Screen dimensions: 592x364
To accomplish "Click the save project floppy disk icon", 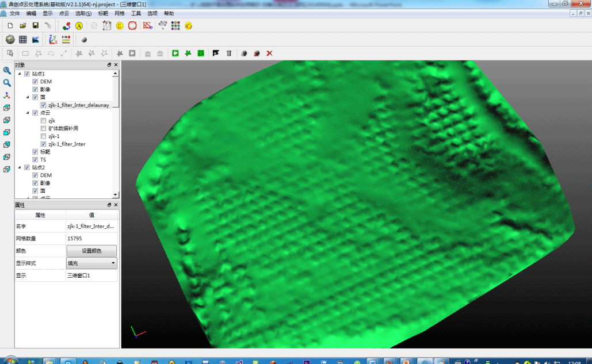I will click(36, 26).
